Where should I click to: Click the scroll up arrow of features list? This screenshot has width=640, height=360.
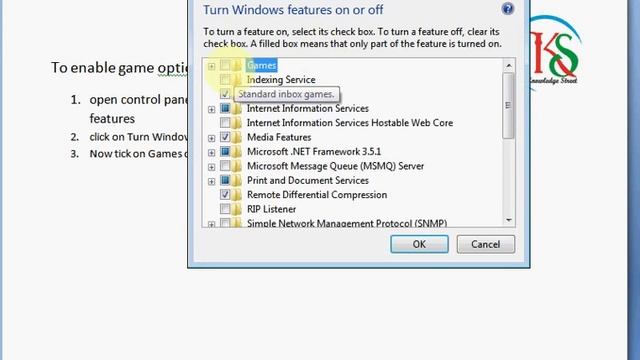coord(509,65)
